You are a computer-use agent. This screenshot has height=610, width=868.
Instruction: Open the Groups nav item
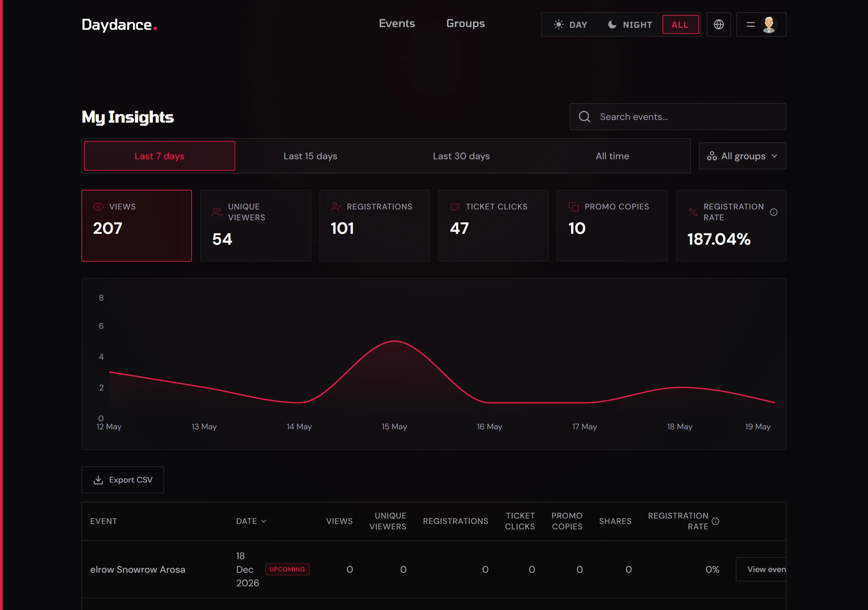coord(466,23)
